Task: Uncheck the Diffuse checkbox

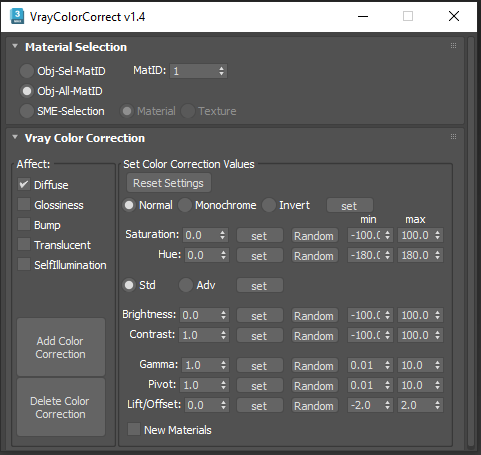Action: pos(24,184)
